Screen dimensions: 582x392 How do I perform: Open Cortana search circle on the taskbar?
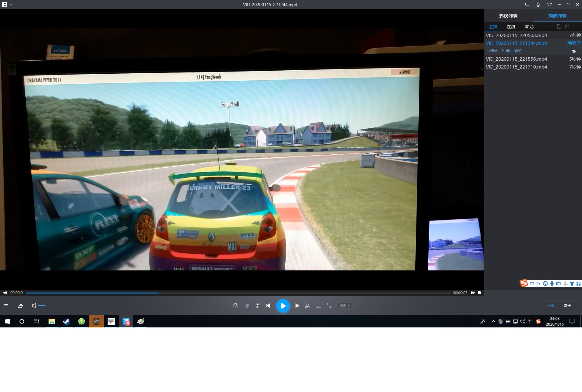pos(22,321)
